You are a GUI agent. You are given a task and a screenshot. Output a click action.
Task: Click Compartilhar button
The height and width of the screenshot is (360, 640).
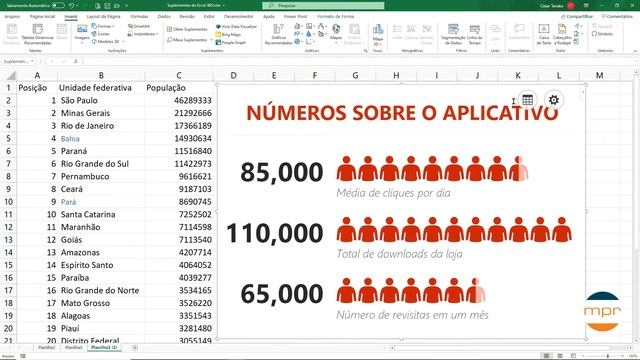[x=577, y=16]
